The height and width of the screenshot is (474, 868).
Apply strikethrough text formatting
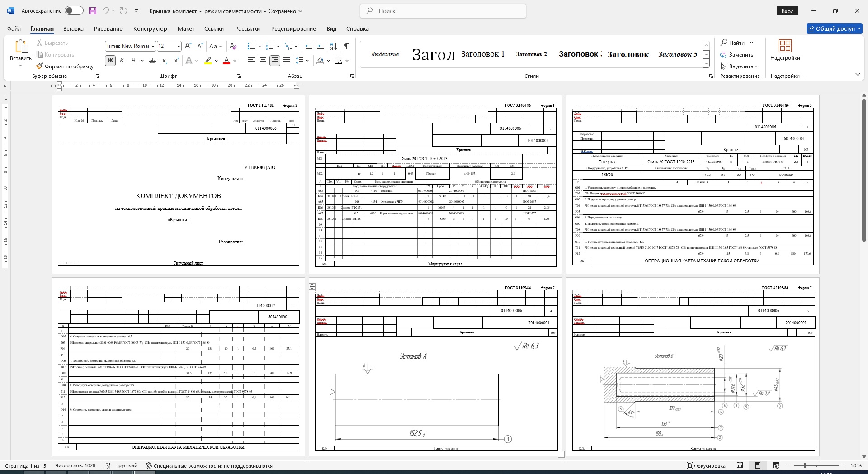click(x=152, y=61)
